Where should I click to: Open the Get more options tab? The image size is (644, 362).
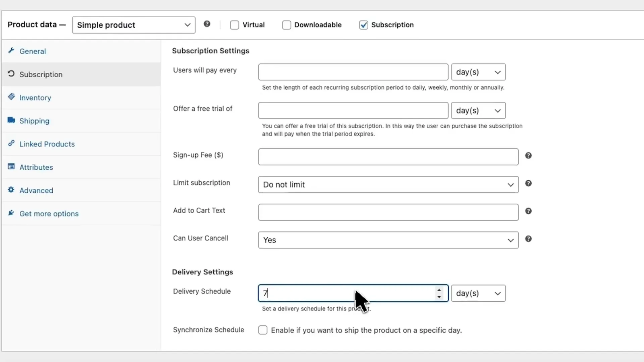(x=81, y=214)
